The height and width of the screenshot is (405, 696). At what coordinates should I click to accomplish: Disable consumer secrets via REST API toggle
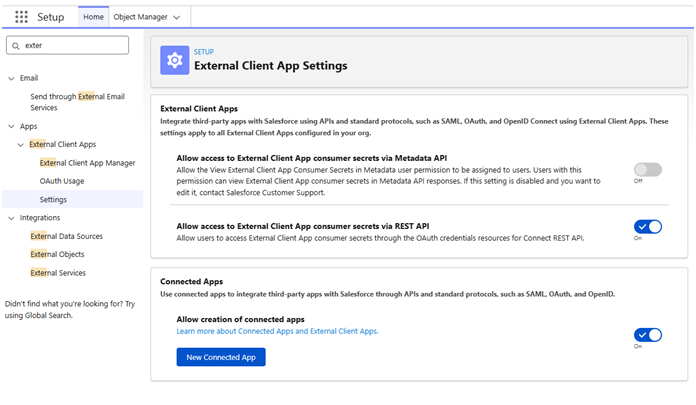coord(647,227)
